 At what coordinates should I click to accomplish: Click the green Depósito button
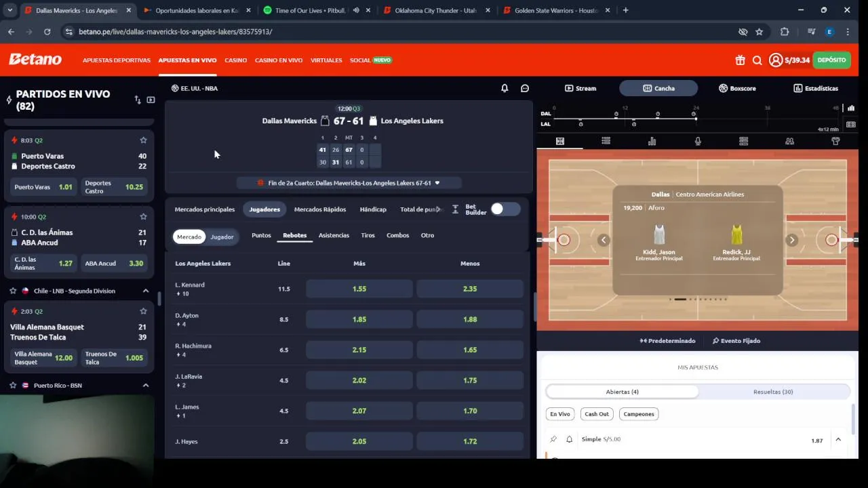tap(831, 60)
